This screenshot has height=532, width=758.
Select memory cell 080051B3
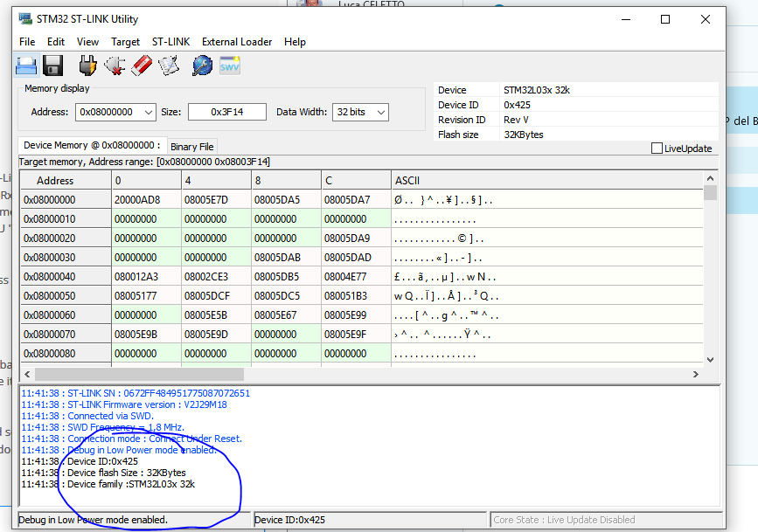[356, 296]
